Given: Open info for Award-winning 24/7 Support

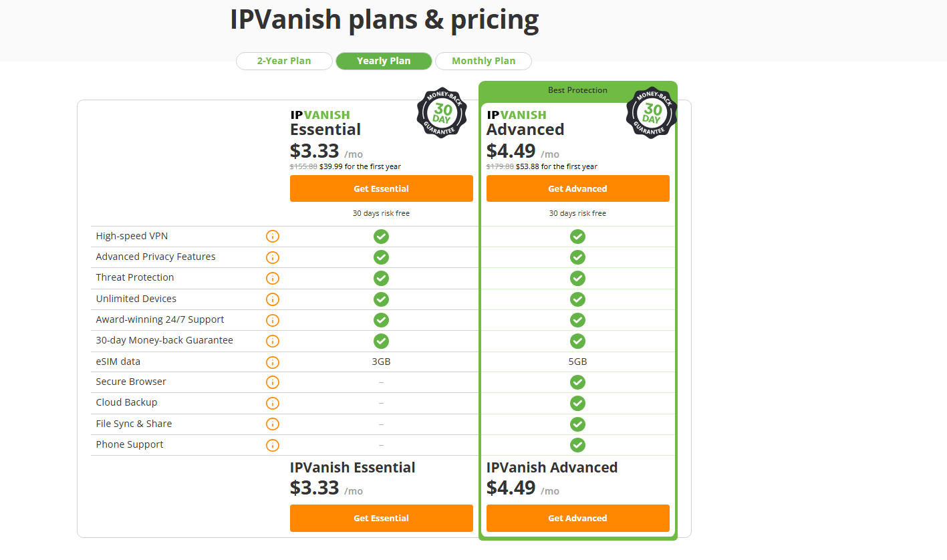Looking at the screenshot, I should (x=273, y=320).
